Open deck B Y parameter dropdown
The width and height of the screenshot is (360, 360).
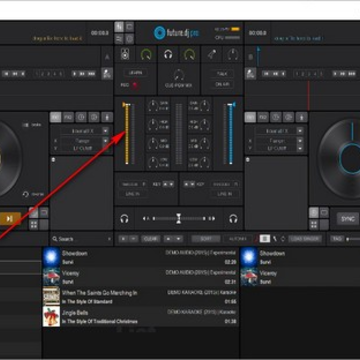click(x=300, y=149)
